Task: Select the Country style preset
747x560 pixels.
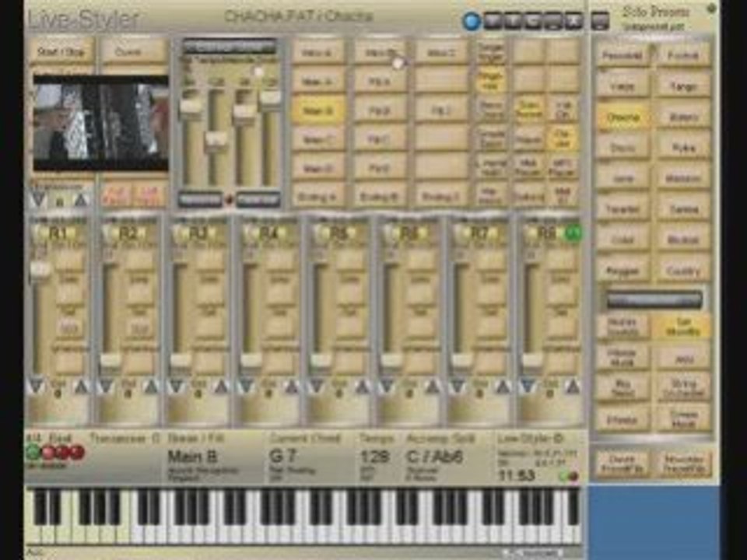Action: pos(683,271)
